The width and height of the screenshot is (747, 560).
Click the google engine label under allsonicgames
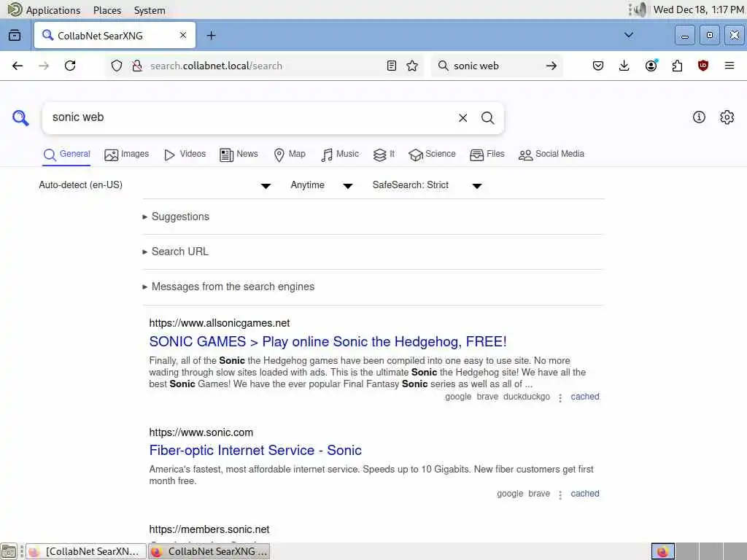(x=458, y=397)
